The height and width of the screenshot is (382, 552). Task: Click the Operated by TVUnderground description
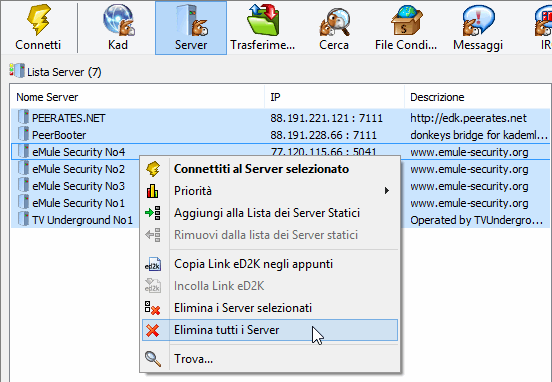tap(476, 220)
